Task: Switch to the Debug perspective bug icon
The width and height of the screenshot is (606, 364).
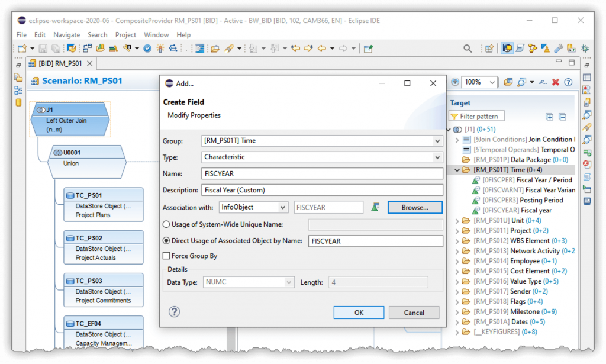Action: click(585, 49)
